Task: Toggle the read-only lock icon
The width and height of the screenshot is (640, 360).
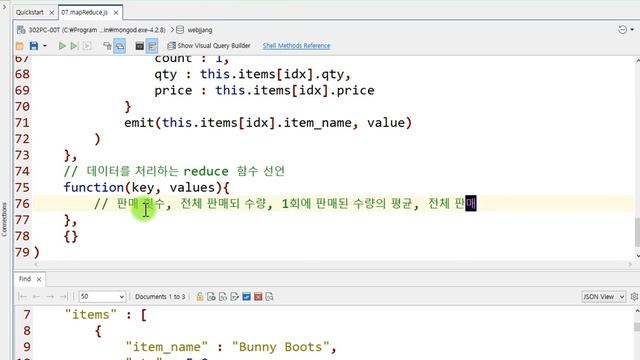Action: click(x=200, y=297)
